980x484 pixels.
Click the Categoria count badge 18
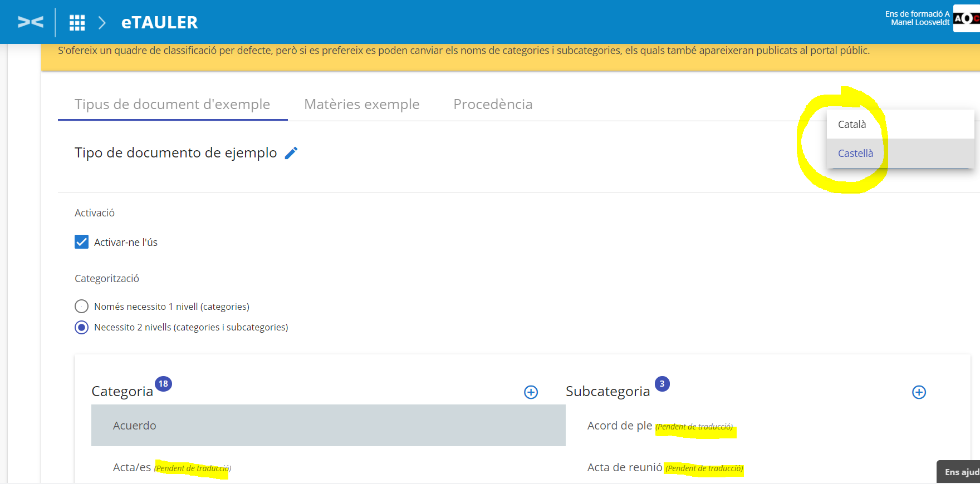coord(163,384)
